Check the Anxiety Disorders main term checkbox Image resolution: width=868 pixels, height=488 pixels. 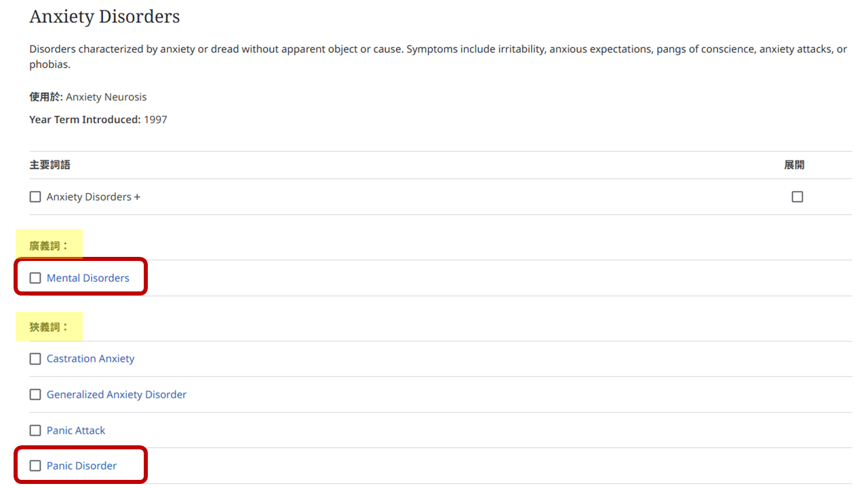click(x=35, y=197)
